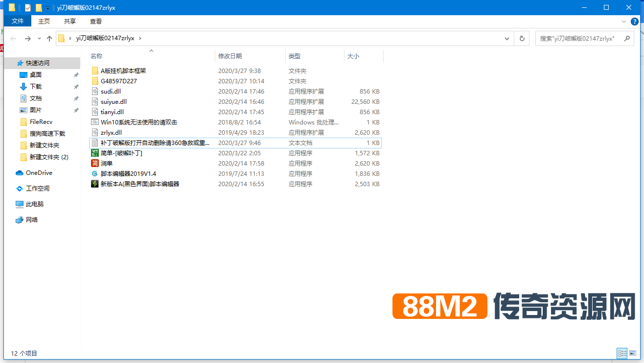The width and height of the screenshot is (644, 363).
Task: Click the 2018/8/2 16:54 date cell
Action: tap(239, 122)
